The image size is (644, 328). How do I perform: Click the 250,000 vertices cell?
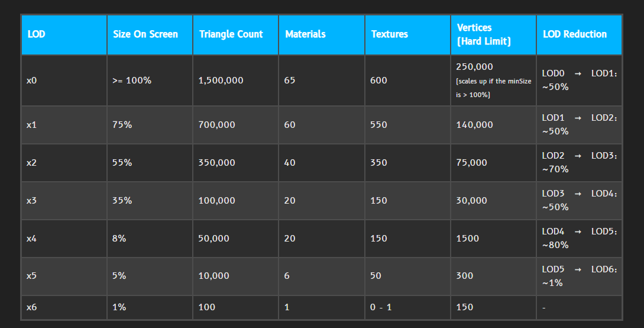[x=475, y=67]
